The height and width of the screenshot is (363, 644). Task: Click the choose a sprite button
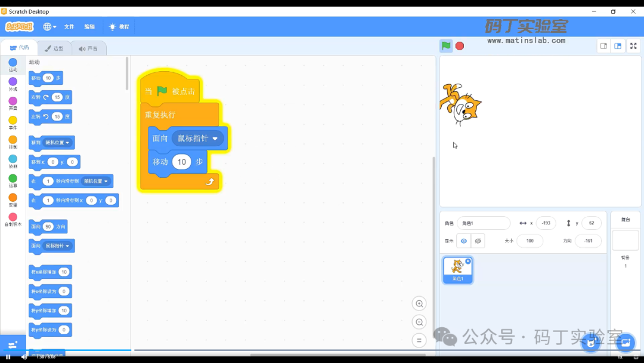click(x=590, y=343)
